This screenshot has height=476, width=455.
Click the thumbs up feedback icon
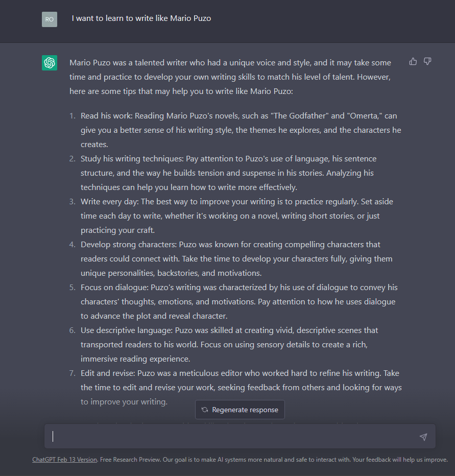[413, 62]
